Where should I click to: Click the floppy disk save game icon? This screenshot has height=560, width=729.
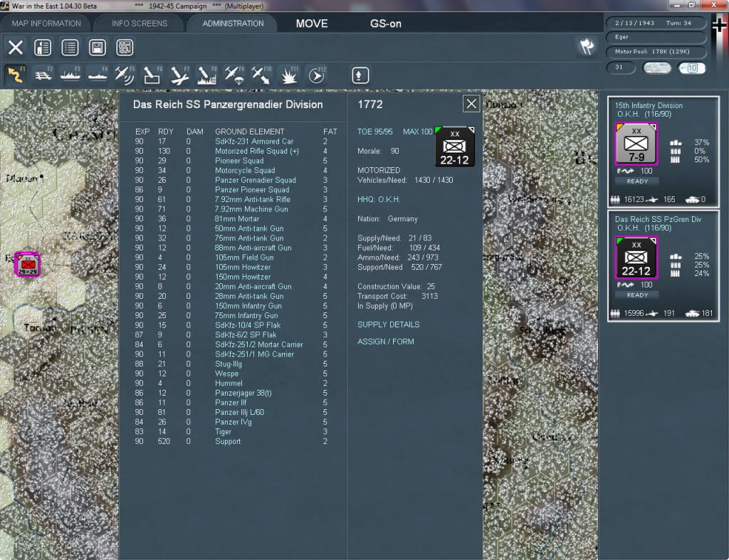(97, 48)
